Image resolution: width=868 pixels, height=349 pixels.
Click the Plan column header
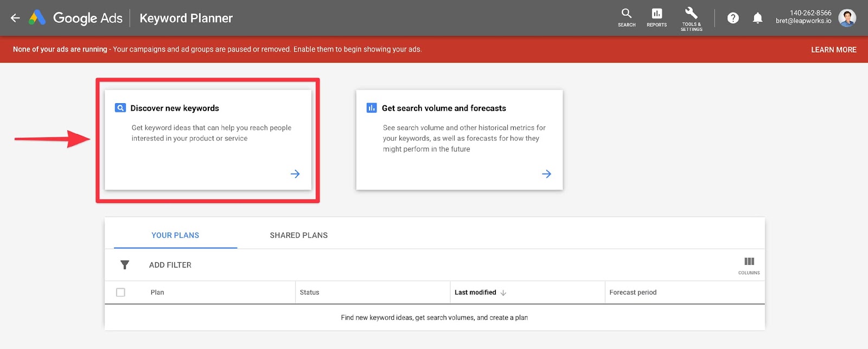coord(157,293)
